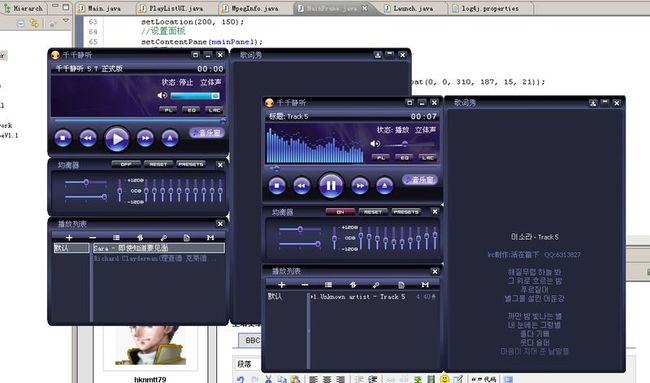Screen dimensions: 650x383
Task: Remove item with minus icon in left playlist
Action: pos(92,238)
